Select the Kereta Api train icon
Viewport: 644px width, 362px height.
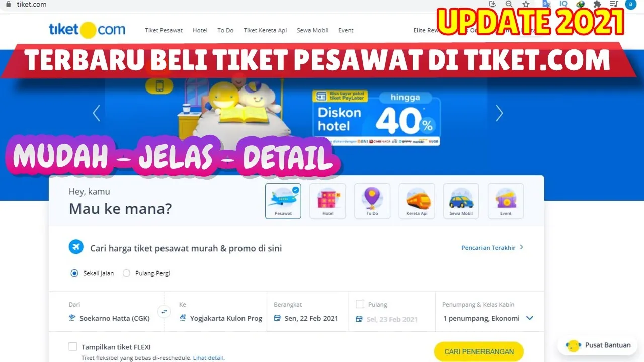pyautogui.click(x=417, y=201)
